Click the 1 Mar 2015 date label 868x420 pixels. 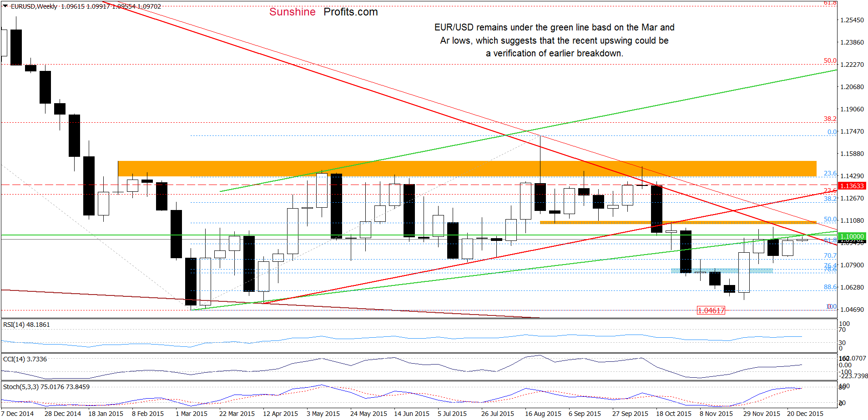tap(192, 414)
